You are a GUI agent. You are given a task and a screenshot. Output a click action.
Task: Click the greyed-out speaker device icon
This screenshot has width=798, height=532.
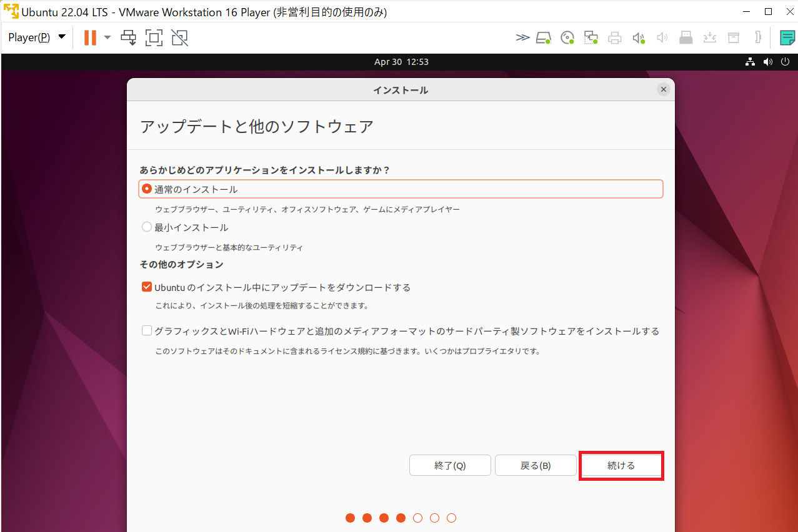pos(662,37)
